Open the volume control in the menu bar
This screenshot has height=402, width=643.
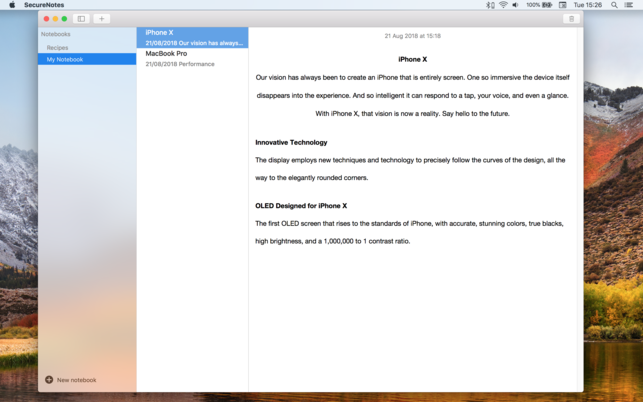coord(515,5)
